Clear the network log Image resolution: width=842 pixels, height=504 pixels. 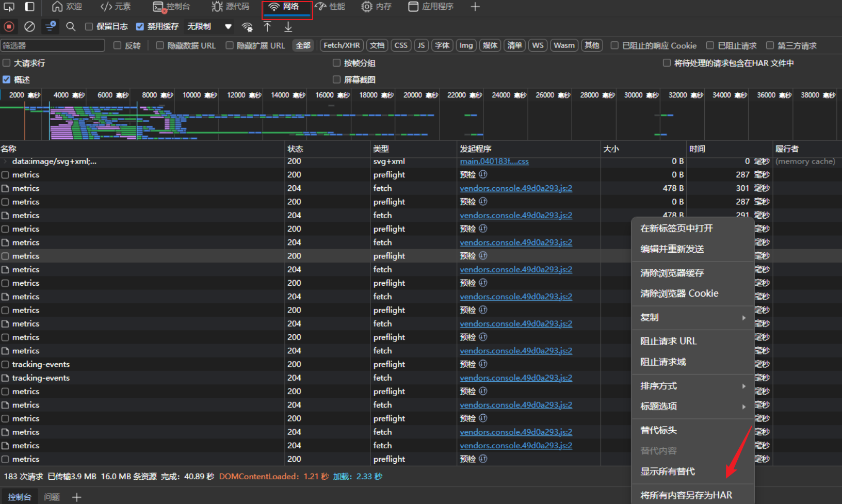point(30,26)
